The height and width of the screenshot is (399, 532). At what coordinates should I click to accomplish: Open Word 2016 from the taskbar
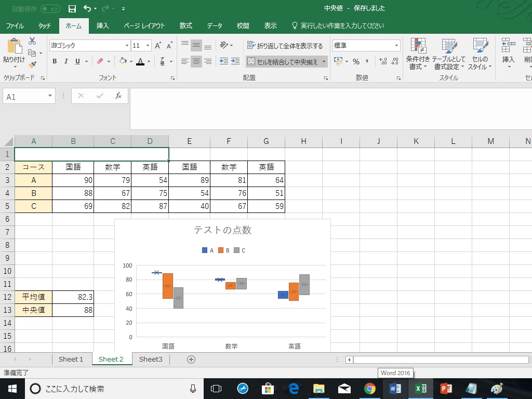tap(395, 388)
